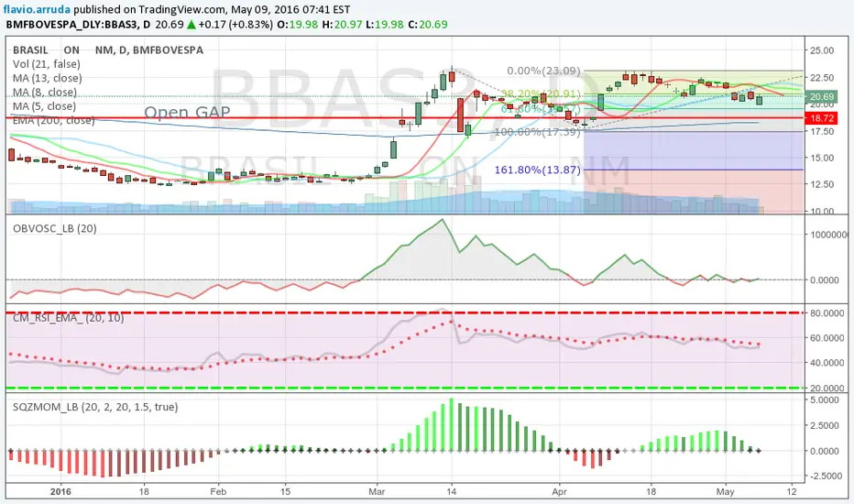Image resolution: width=854 pixels, height=504 pixels.
Task: Click the 'Apr' date label on time axis
Action: coord(559,491)
